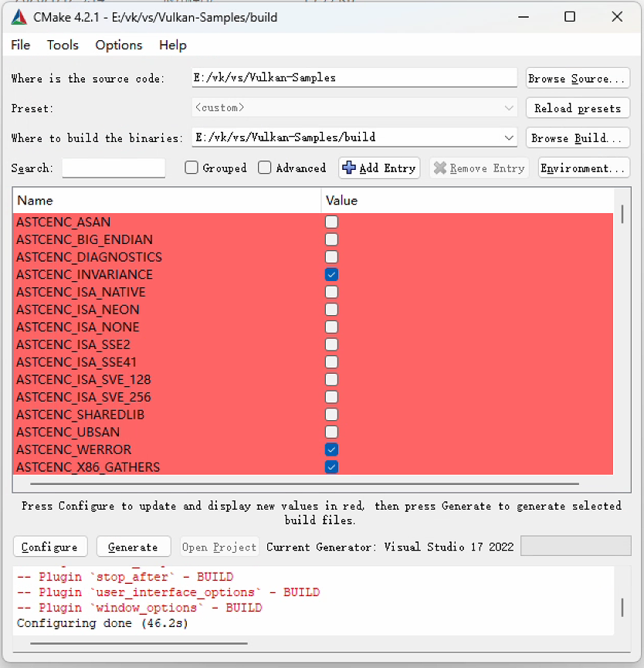Open the Tools menu
This screenshot has height=668, width=644.
tap(63, 45)
